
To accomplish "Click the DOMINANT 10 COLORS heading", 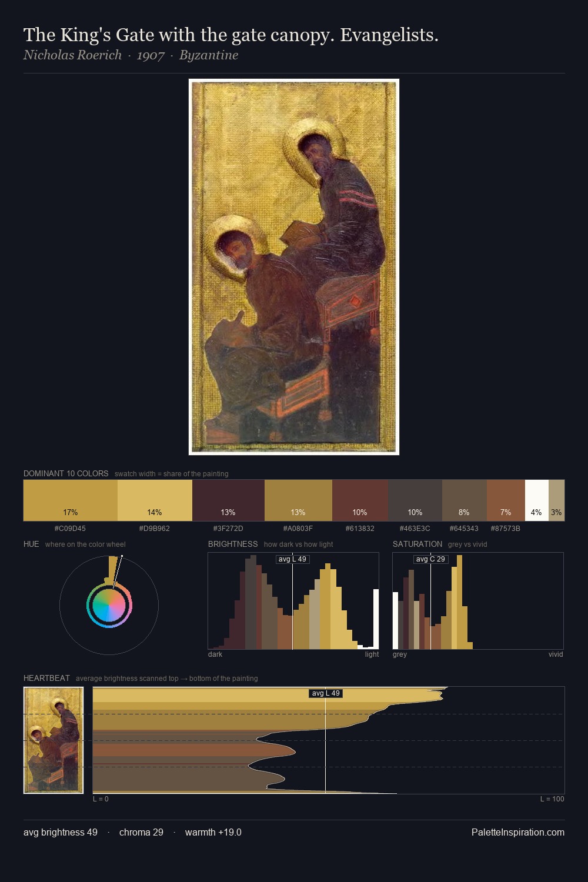I will [x=66, y=473].
